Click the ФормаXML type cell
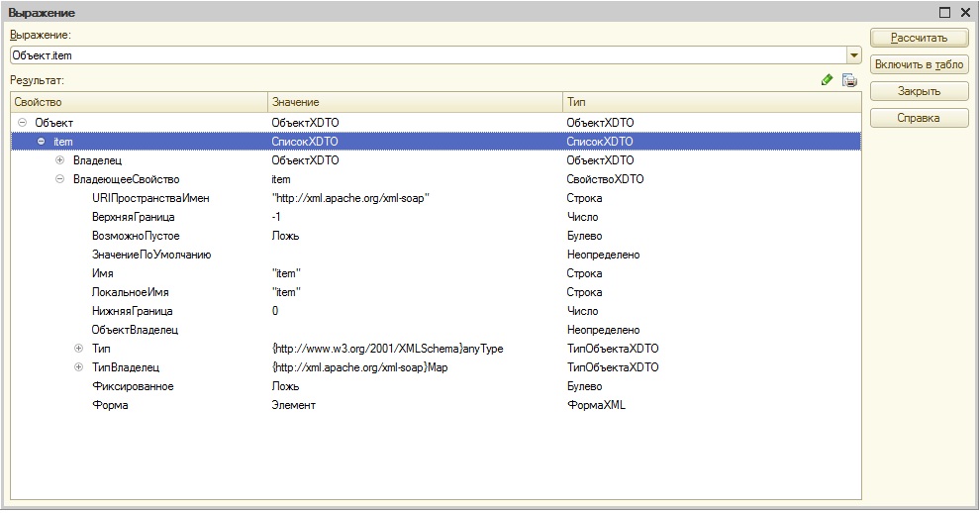Image resolution: width=980 pixels, height=513 pixels. (x=596, y=405)
